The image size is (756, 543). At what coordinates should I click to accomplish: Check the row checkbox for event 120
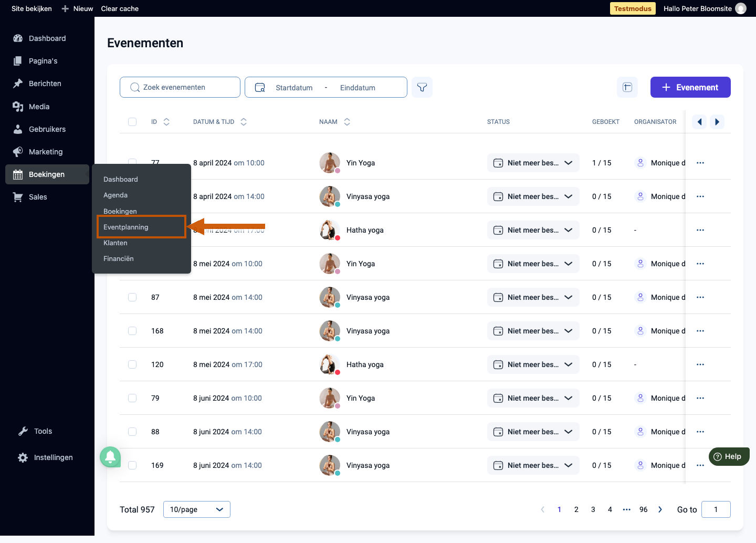point(132,364)
